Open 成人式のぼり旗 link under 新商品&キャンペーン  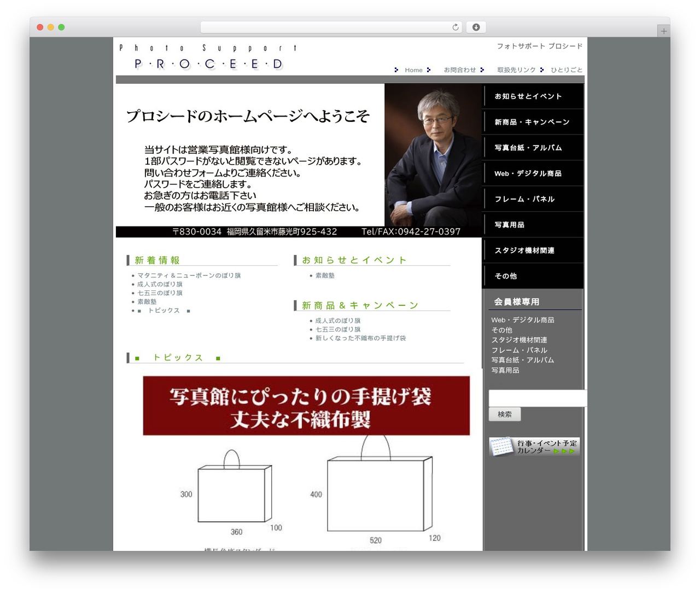click(x=338, y=321)
